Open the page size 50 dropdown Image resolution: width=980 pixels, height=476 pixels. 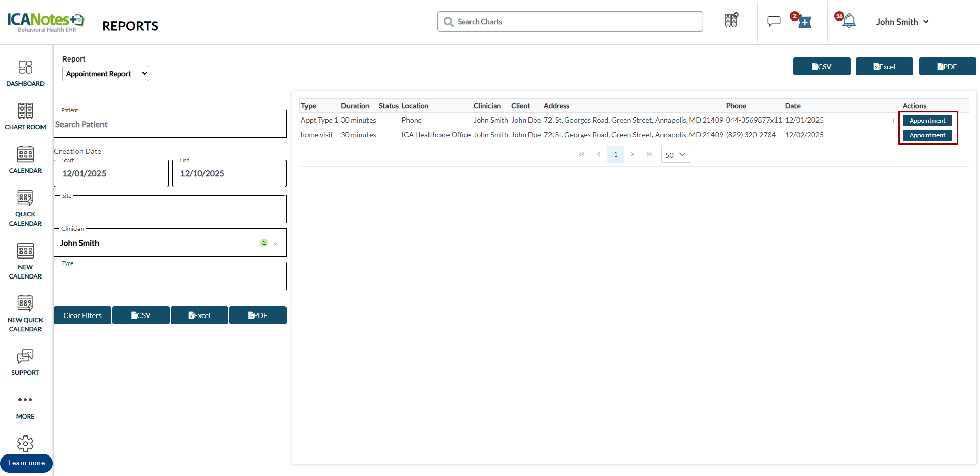[x=676, y=155]
